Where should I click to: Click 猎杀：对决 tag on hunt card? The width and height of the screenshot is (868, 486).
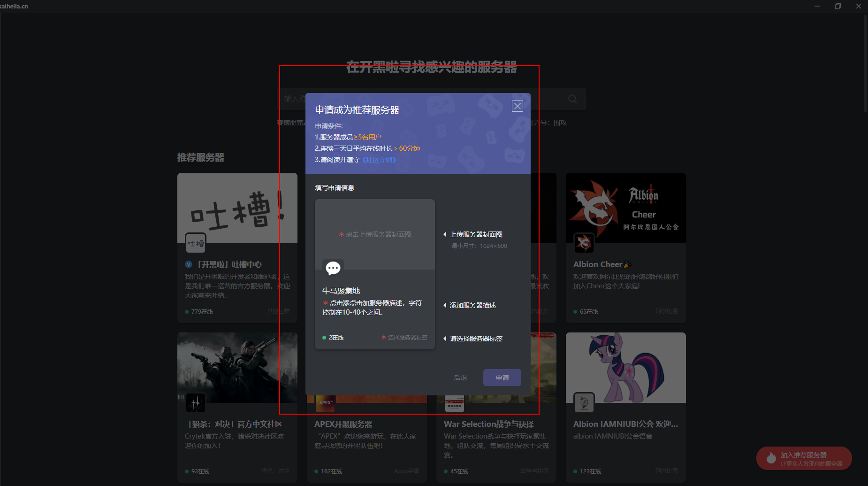point(275,471)
